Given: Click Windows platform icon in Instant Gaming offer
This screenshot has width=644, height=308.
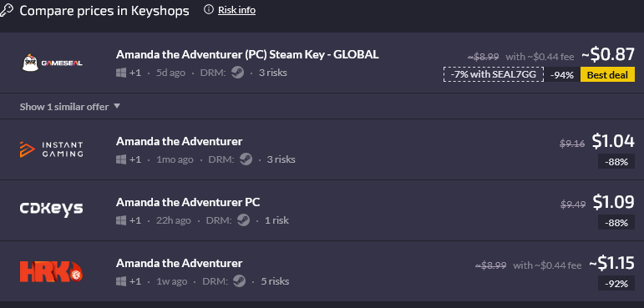Looking at the screenshot, I should tap(121, 159).
